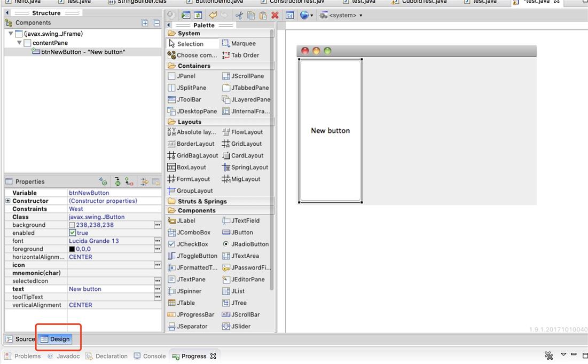The image size is (588, 364).
Task: Click the New button in the design canvas
Action: pos(331,130)
